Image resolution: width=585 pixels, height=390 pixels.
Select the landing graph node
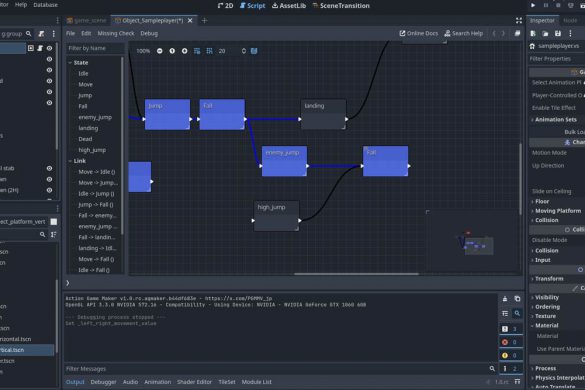[x=323, y=114]
